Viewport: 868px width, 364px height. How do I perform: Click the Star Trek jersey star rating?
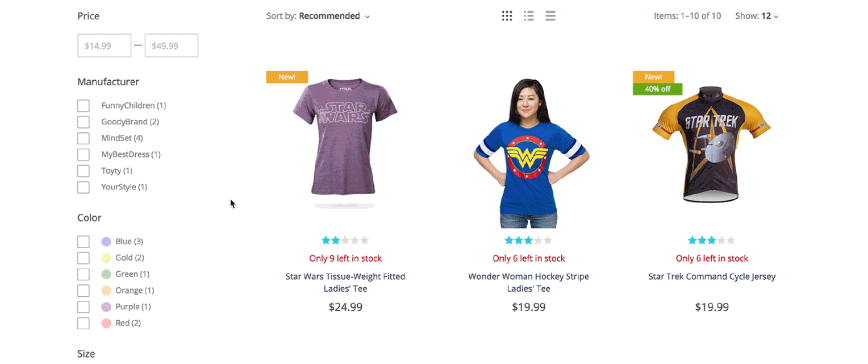pyautogui.click(x=712, y=241)
